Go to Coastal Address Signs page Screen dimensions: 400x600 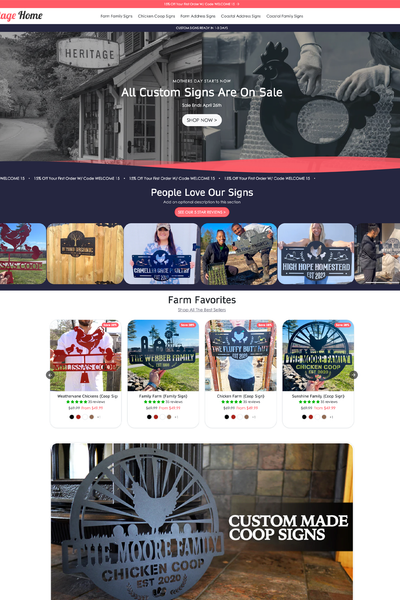coord(240,16)
